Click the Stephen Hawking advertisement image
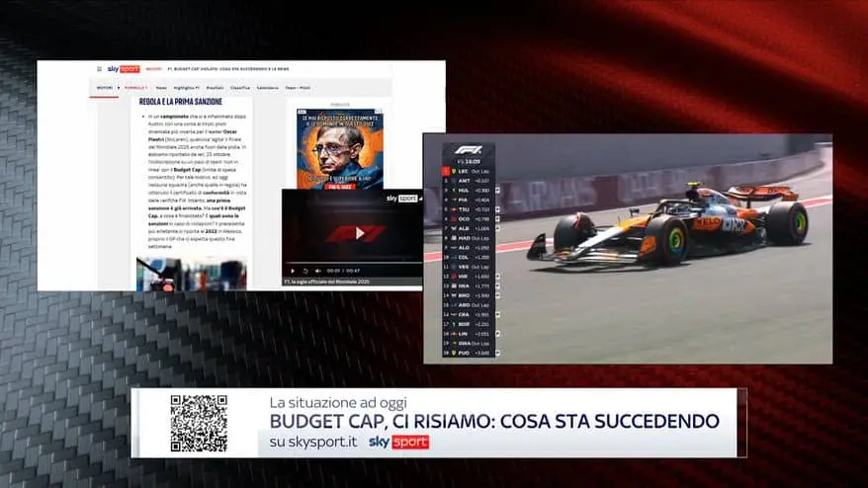Image resolution: width=868 pixels, height=488 pixels. pos(340,148)
